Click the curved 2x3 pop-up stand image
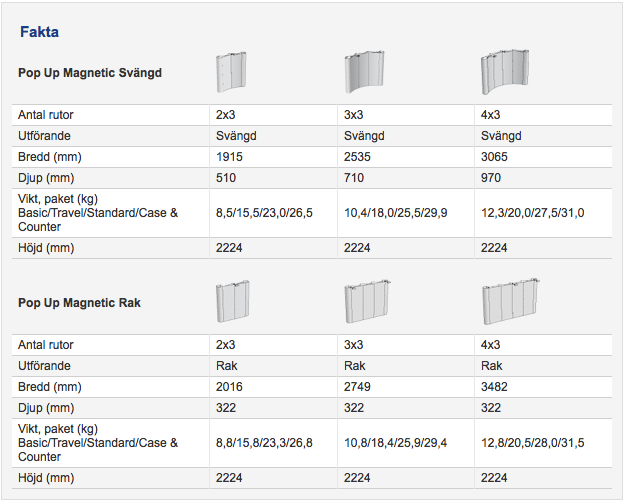The width and height of the screenshot is (624, 502). (231, 72)
